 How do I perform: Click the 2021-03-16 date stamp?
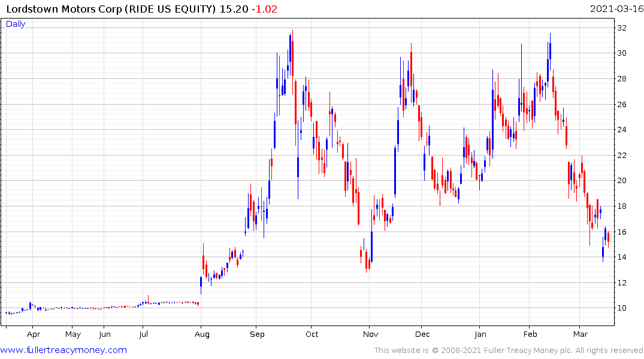pos(616,9)
